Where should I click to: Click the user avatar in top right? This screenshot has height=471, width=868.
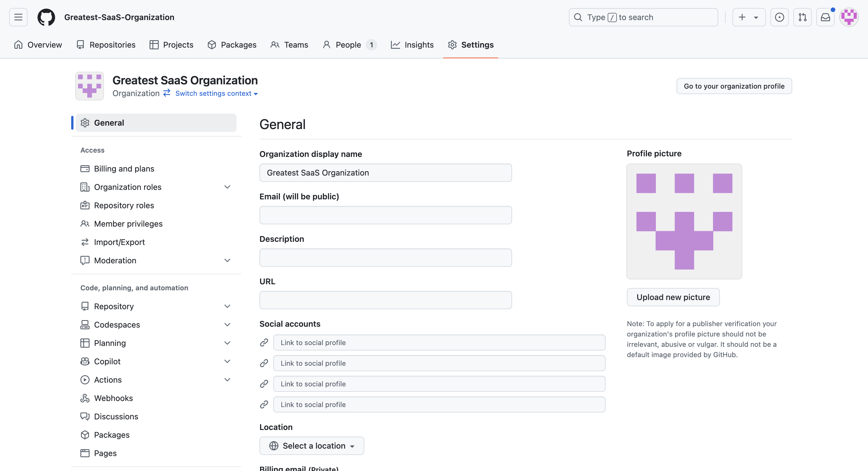click(848, 17)
